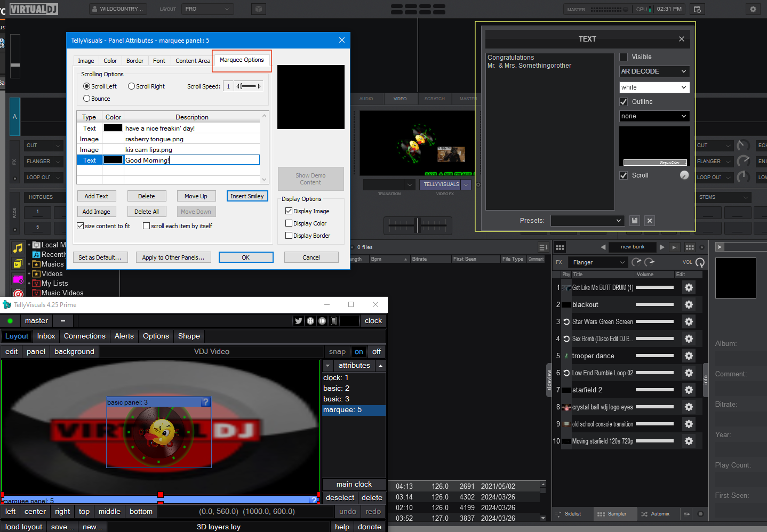
Task: Enable the Visible checkbox in TEXT panel
Action: click(x=624, y=57)
